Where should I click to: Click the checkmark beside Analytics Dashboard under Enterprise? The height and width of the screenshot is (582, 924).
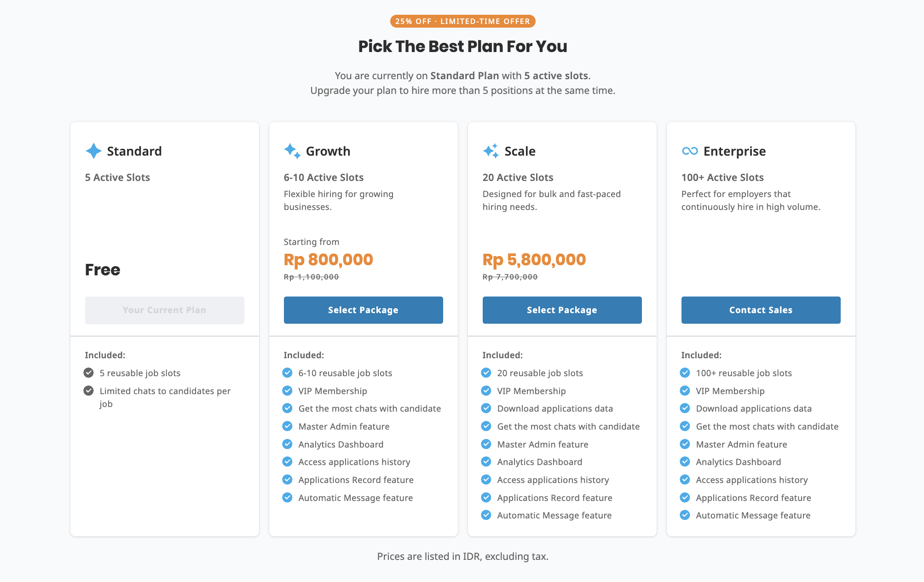click(x=685, y=462)
